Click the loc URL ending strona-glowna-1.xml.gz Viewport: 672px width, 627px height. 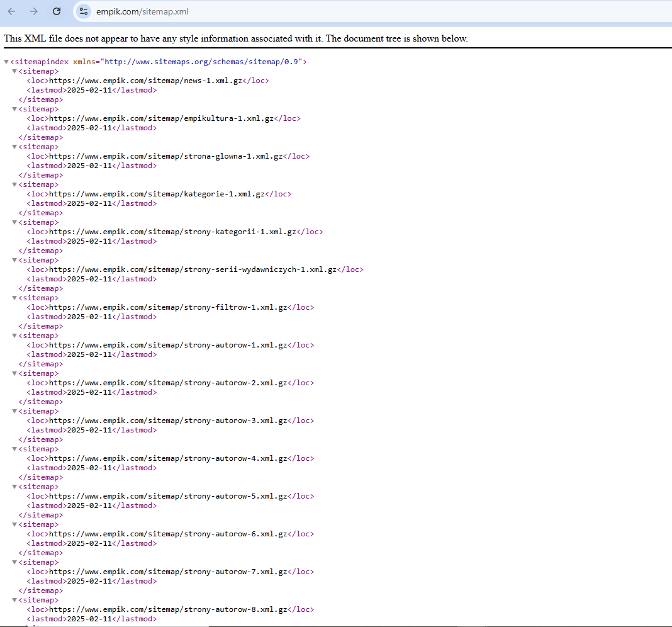[x=166, y=156]
